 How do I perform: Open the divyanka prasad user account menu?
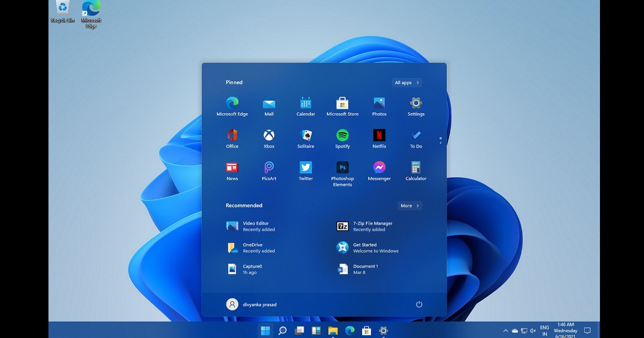[x=252, y=304]
